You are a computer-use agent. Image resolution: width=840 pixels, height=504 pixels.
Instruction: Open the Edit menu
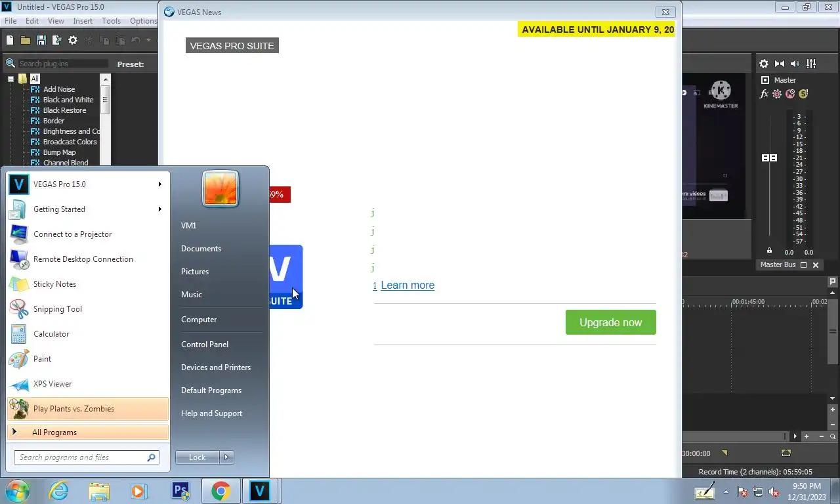coord(32,21)
